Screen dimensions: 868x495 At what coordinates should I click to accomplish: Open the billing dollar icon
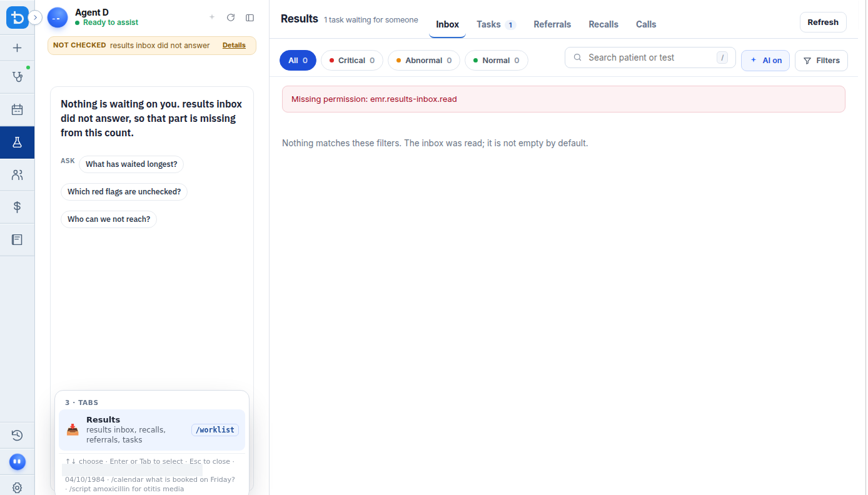tap(17, 207)
